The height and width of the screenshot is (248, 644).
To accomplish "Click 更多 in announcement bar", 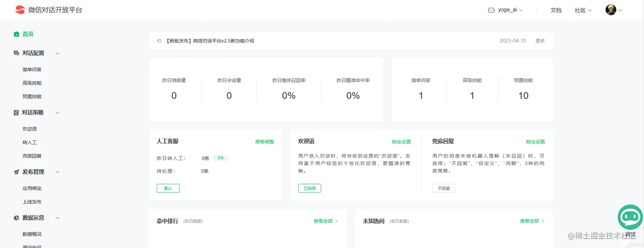I will (x=540, y=41).
